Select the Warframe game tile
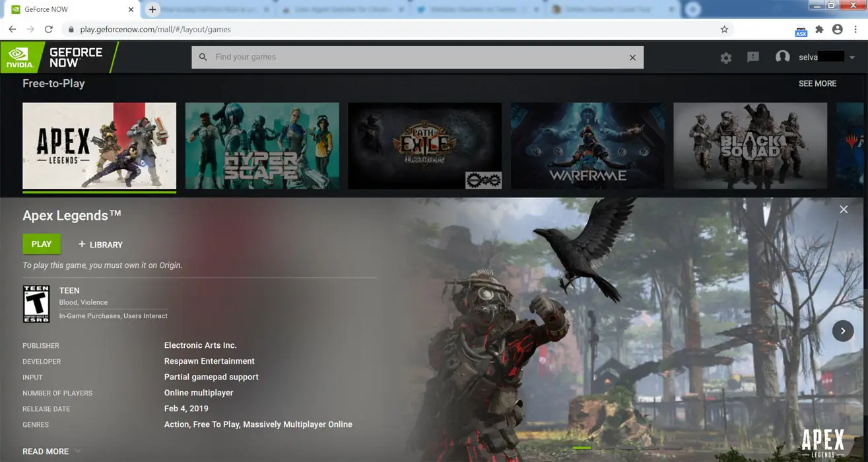Image resolution: width=868 pixels, height=462 pixels. (x=587, y=146)
